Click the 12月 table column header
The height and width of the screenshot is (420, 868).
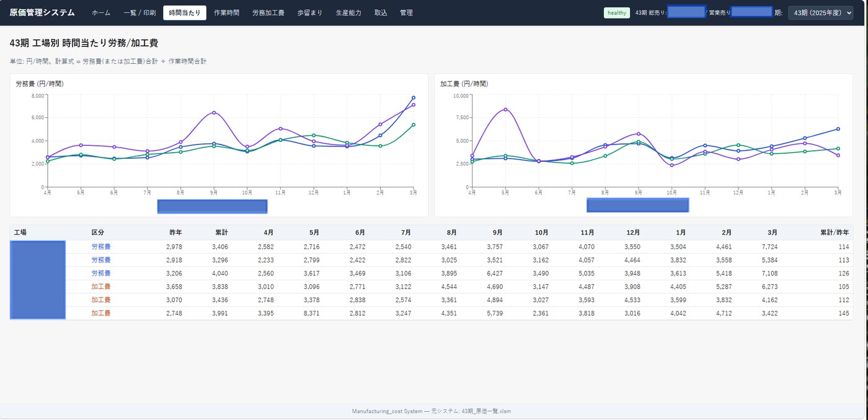coord(633,233)
